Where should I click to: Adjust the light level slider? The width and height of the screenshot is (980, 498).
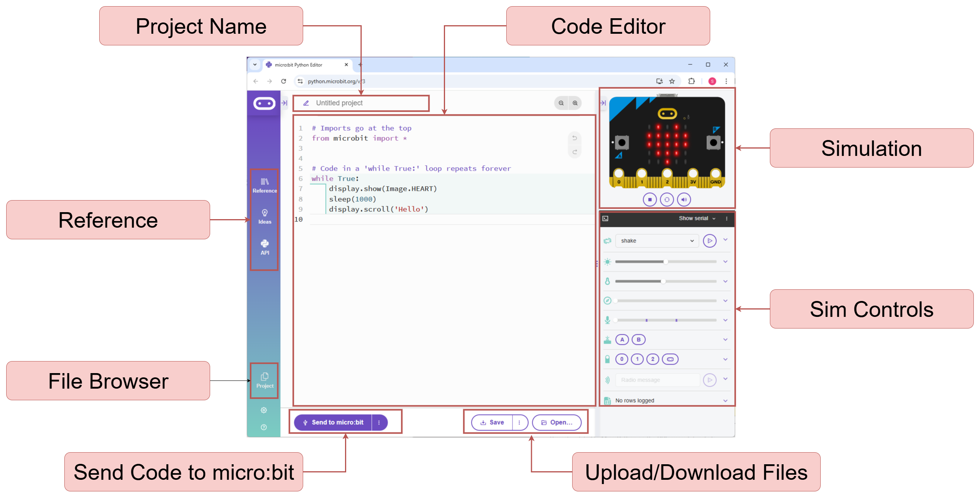(x=666, y=262)
